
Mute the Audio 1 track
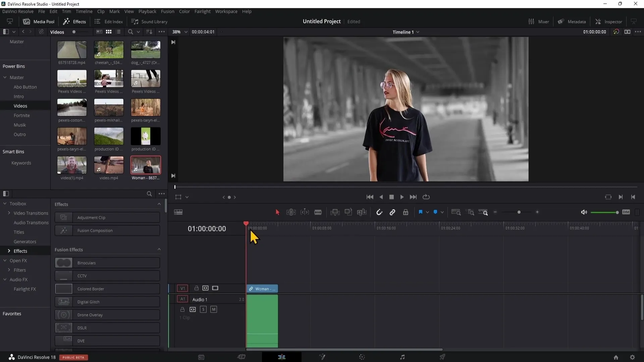214,309
